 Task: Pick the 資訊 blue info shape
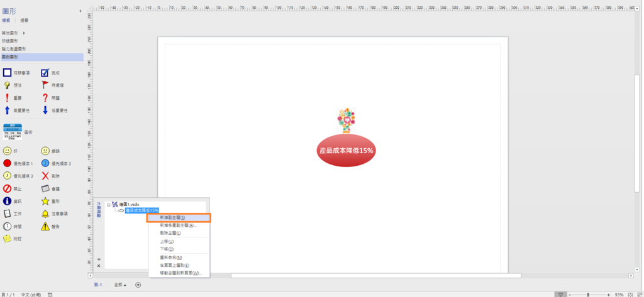[x=7, y=201]
